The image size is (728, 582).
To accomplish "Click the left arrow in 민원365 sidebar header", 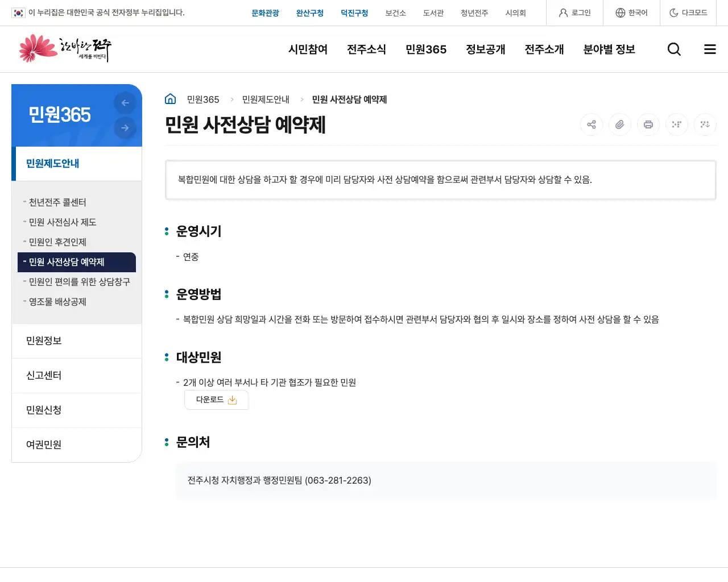I will point(125,103).
